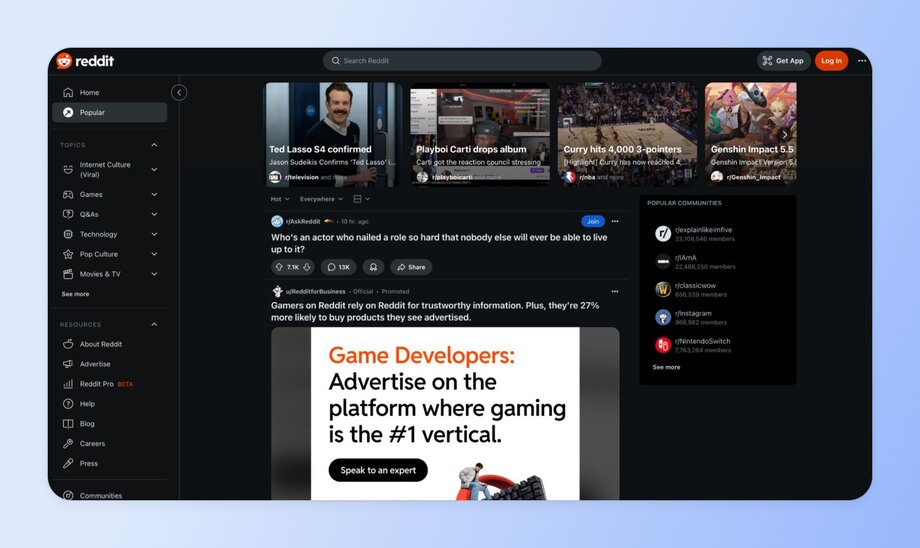This screenshot has height=548, width=920.
Task: Open the Everywhere location dropdown
Action: coord(322,199)
